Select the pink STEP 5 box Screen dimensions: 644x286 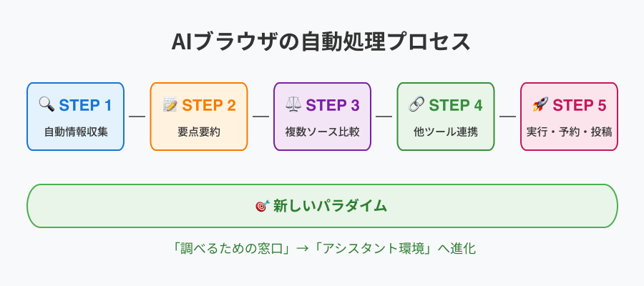pyautogui.click(x=570, y=117)
